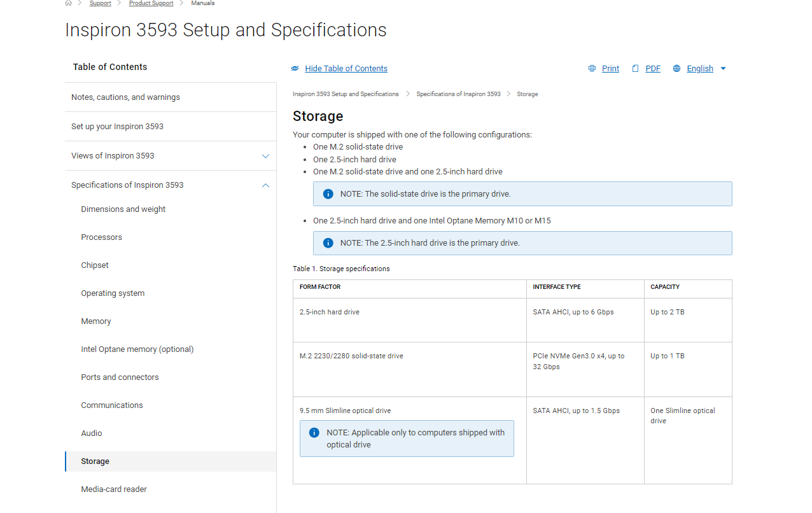Click the Intel Optane Memory M10 or M15 bullet
This screenshot has height=513, width=812.
[x=432, y=221]
